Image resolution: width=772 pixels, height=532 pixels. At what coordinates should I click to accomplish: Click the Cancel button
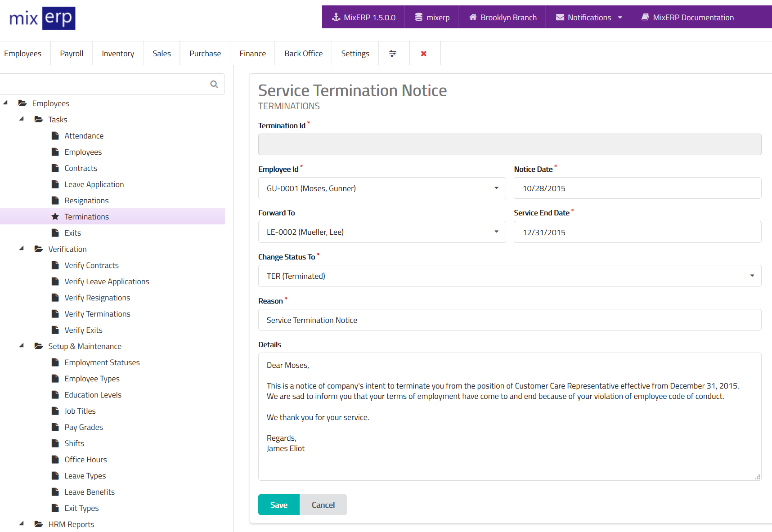pyautogui.click(x=323, y=505)
